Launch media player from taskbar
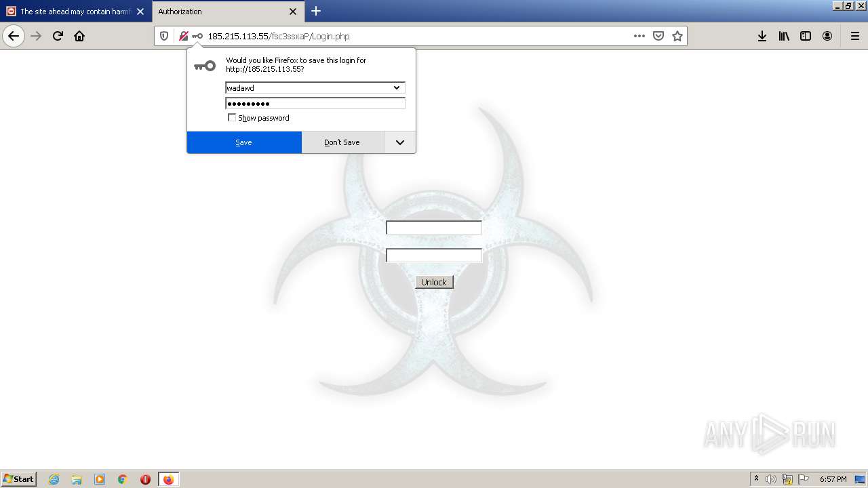 point(100,479)
